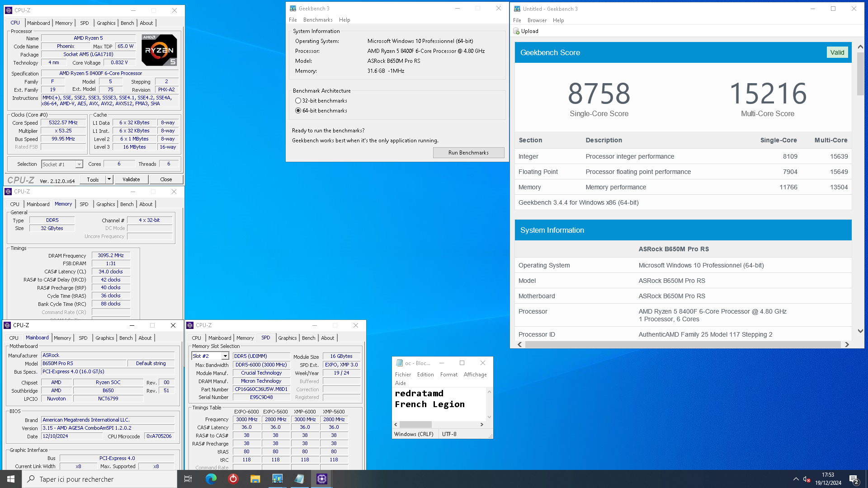The image size is (868, 488).
Task: Open the red power app on taskbar
Action: 233,479
